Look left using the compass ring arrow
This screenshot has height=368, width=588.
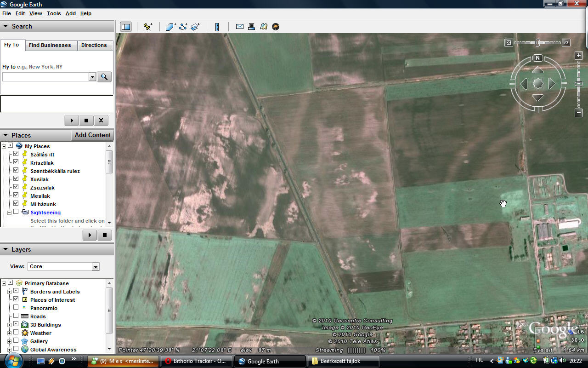[524, 84]
